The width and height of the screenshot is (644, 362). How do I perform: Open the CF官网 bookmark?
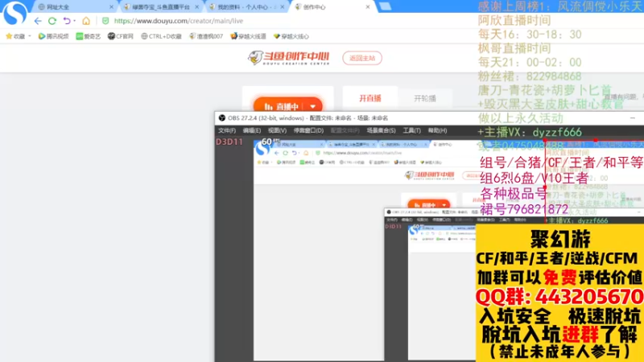click(120, 36)
